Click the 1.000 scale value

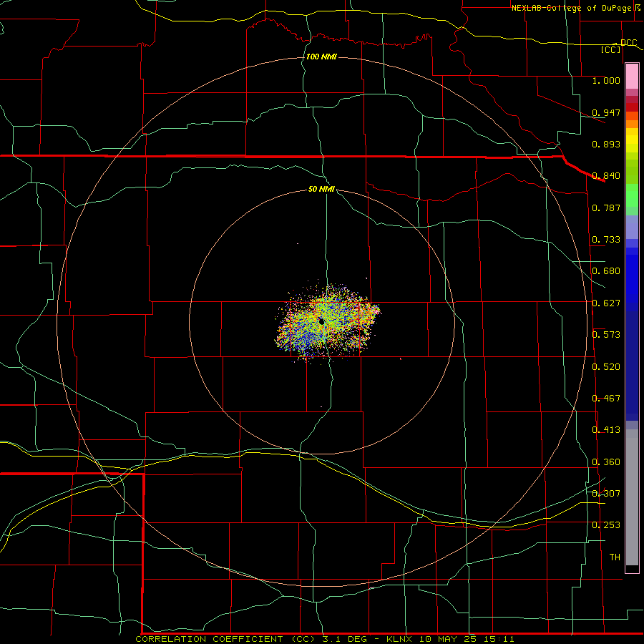point(606,80)
